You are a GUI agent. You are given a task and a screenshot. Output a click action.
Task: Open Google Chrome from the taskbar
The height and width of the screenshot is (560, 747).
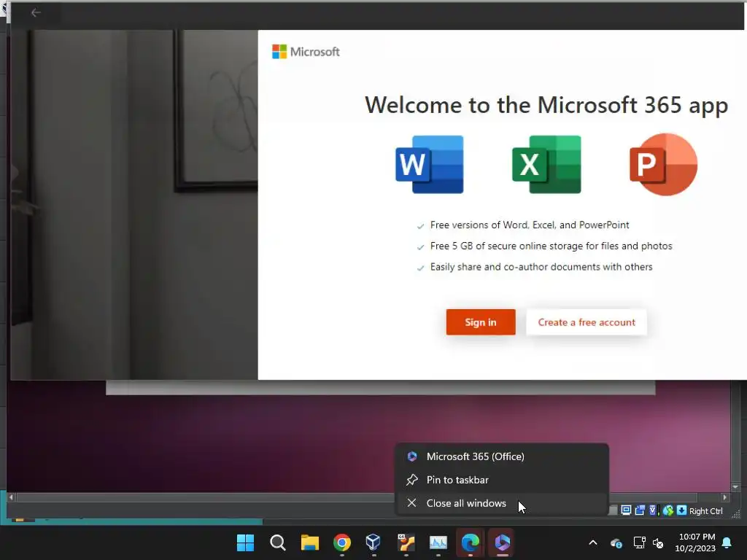[341, 542]
